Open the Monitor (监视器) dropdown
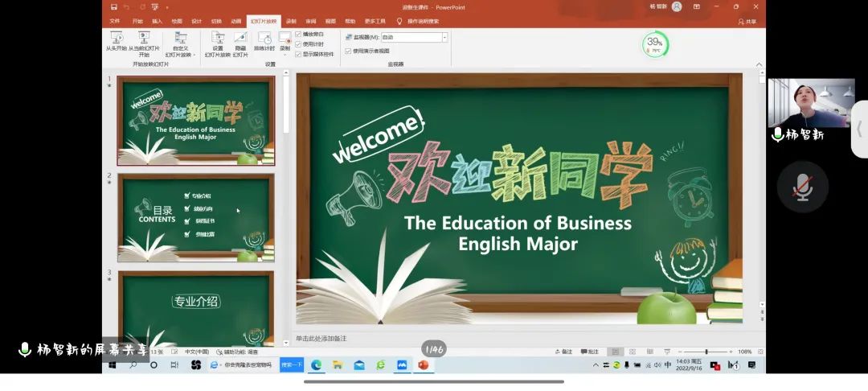This screenshot has width=868, height=391. pyautogui.click(x=444, y=37)
